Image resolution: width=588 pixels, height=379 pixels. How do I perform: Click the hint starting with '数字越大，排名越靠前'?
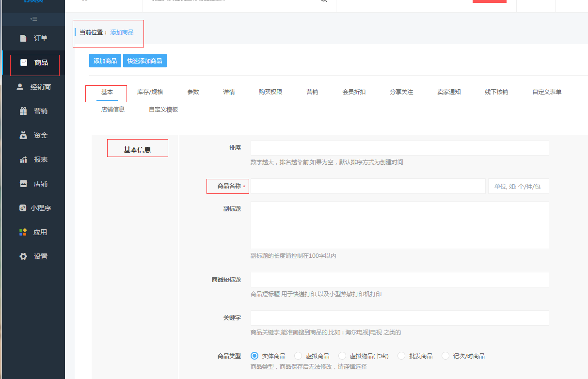click(327, 162)
